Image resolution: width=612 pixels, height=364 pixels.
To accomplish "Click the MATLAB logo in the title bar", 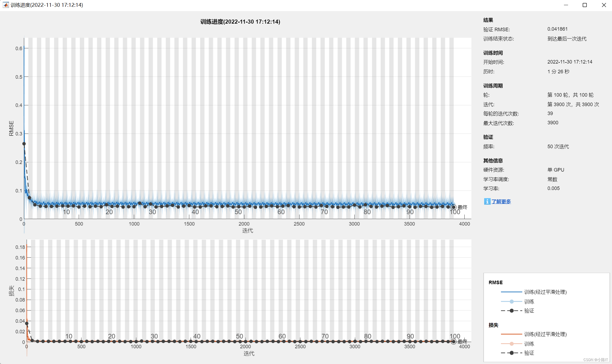I will point(5,5).
